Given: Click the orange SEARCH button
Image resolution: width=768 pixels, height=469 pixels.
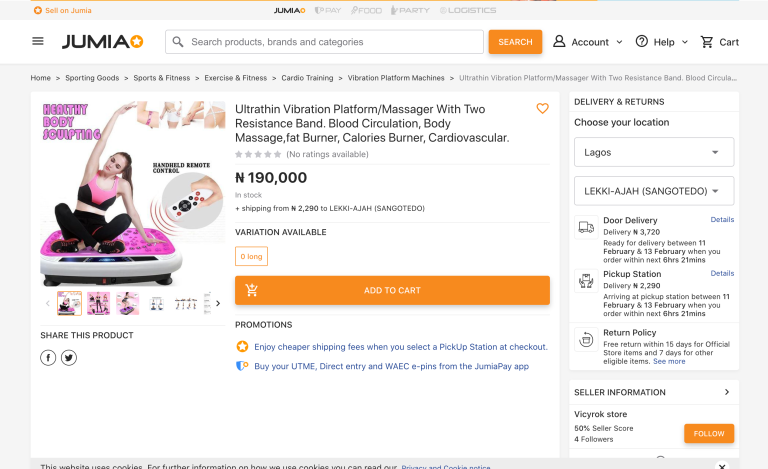Looking at the screenshot, I should (x=515, y=42).
